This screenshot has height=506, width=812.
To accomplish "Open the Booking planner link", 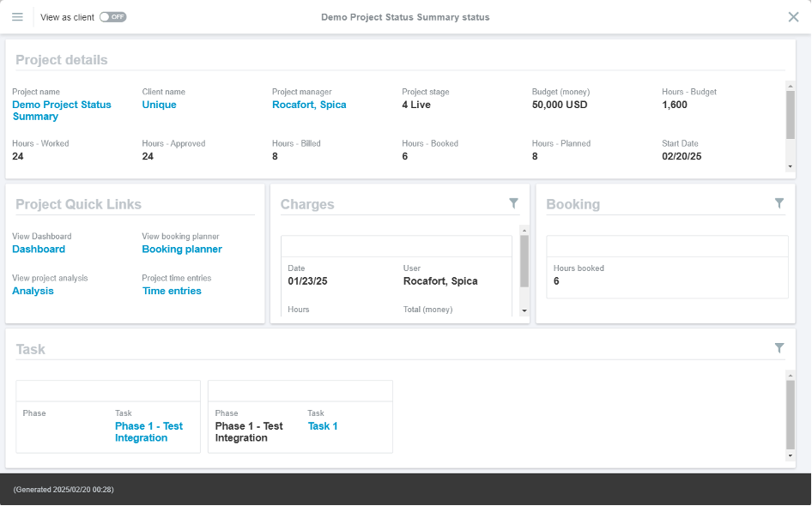I will 182,250.
